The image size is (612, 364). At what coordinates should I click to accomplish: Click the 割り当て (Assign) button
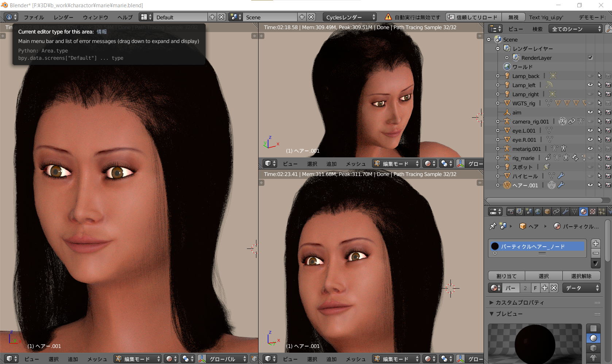(506, 276)
